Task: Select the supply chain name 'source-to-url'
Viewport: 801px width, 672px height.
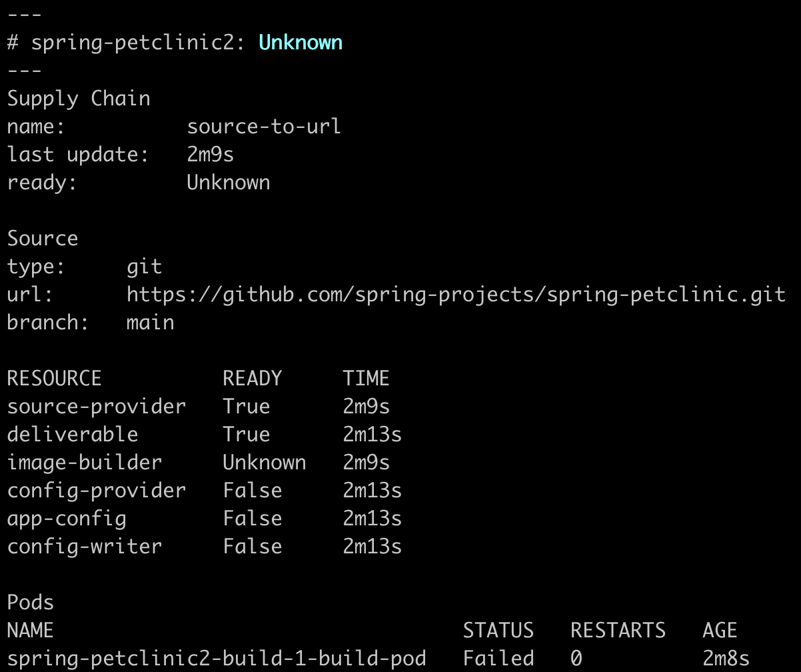Action: (x=264, y=126)
